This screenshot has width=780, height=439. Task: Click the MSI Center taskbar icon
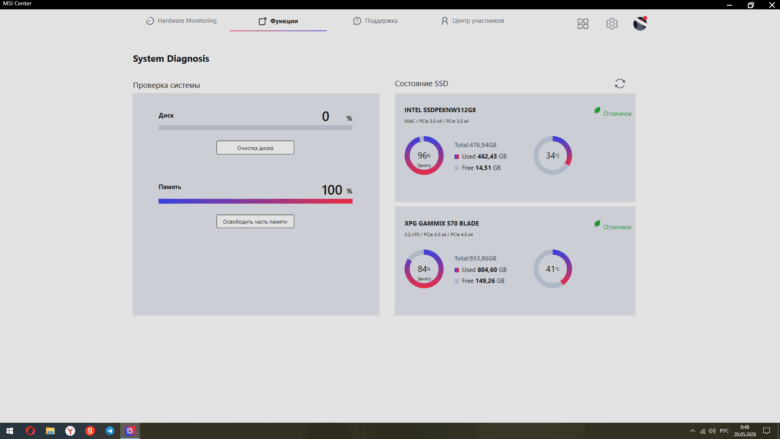click(x=130, y=431)
